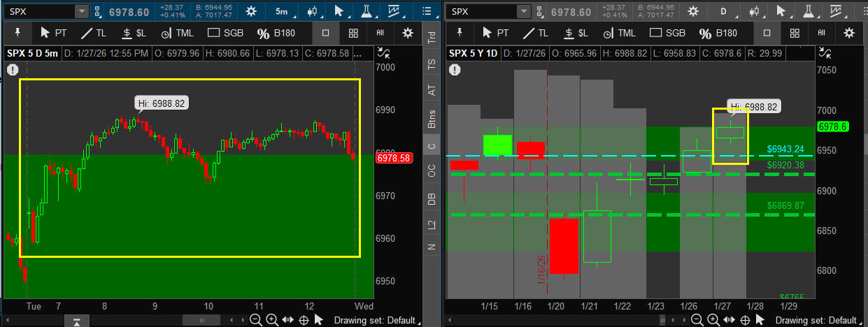Click the crosshair pan icon below right chart
868x327 pixels.
click(x=744, y=320)
